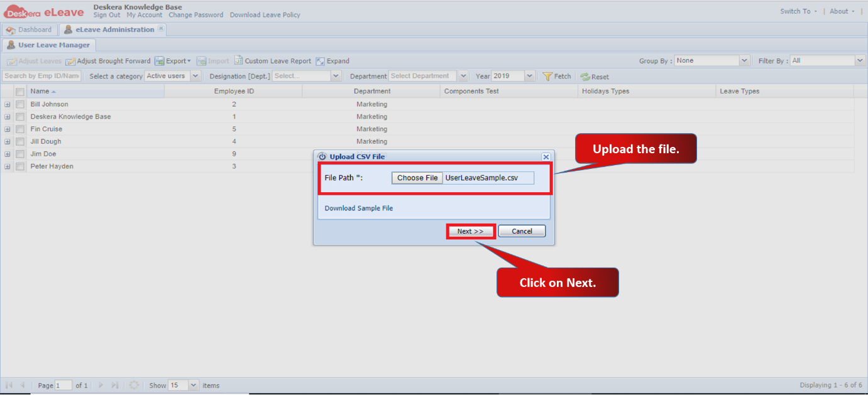Open the About menu
This screenshot has height=395, width=868.
pos(842,11)
